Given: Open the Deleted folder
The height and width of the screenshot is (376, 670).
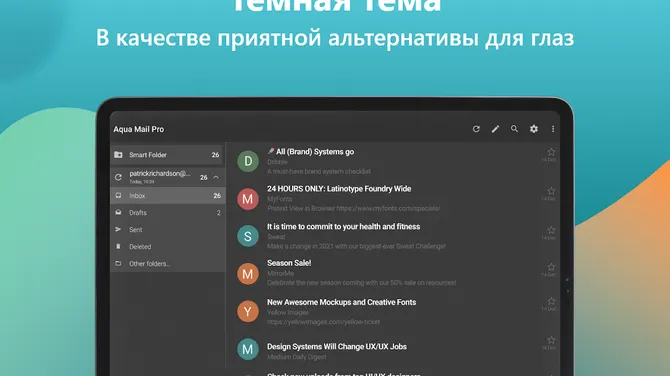Looking at the screenshot, I should (168, 247).
